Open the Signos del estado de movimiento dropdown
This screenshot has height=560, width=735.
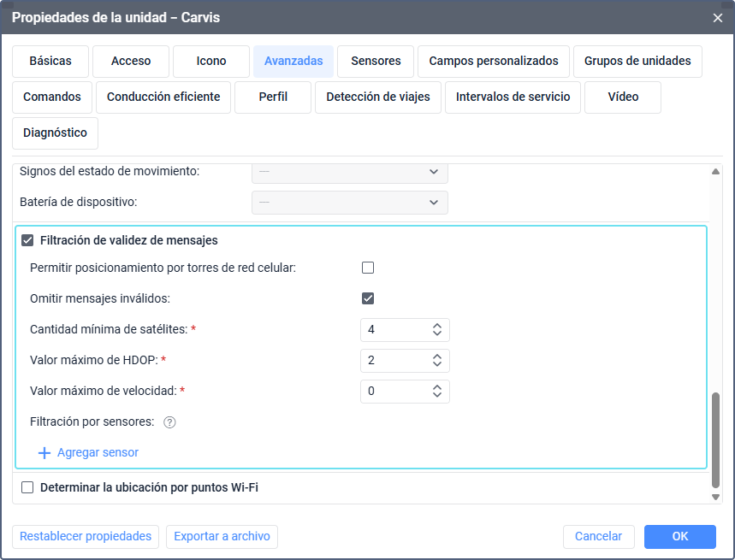350,172
